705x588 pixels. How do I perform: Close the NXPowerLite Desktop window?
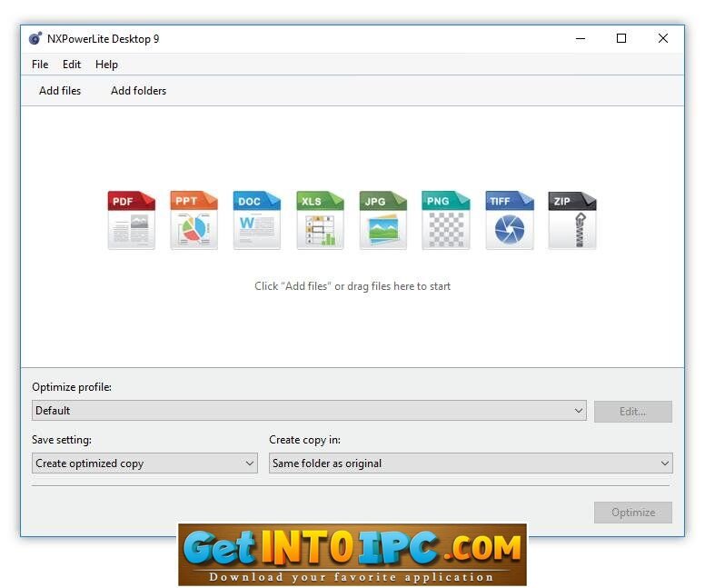662,39
